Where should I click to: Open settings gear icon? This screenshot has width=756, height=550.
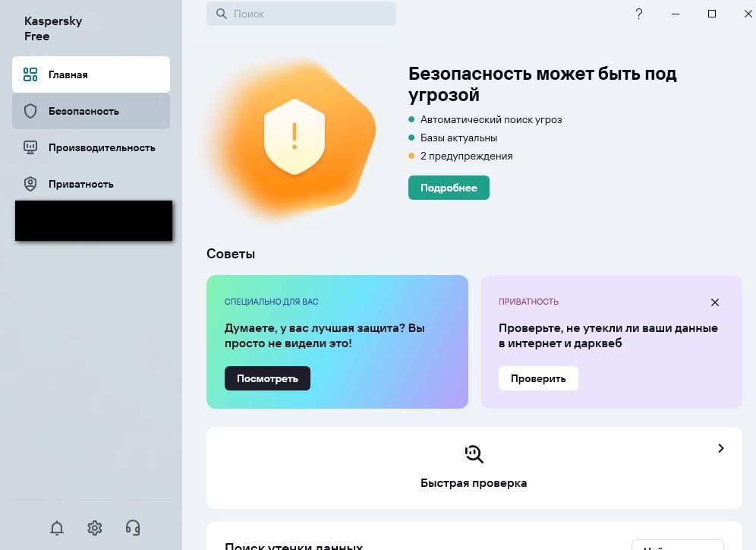pyautogui.click(x=94, y=528)
